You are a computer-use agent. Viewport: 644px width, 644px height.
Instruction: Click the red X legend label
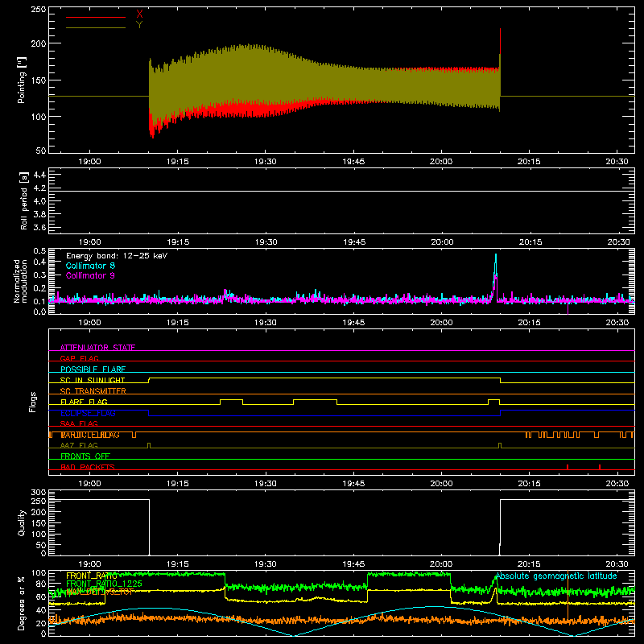tap(139, 14)
